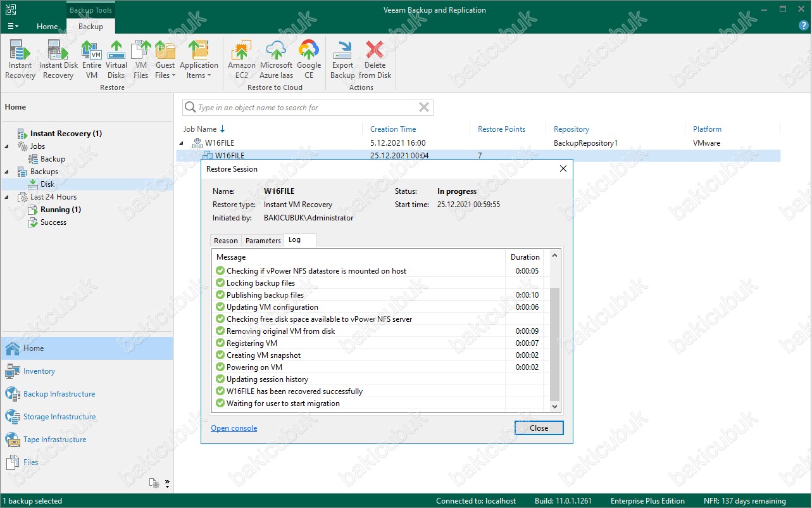Collapse the Backups tree node
The width and height of the screenshot is (812, 508).
tap(8, 172)
